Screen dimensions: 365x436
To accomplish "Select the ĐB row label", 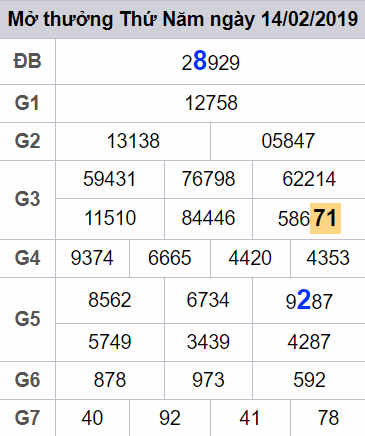I will point(27,61).
